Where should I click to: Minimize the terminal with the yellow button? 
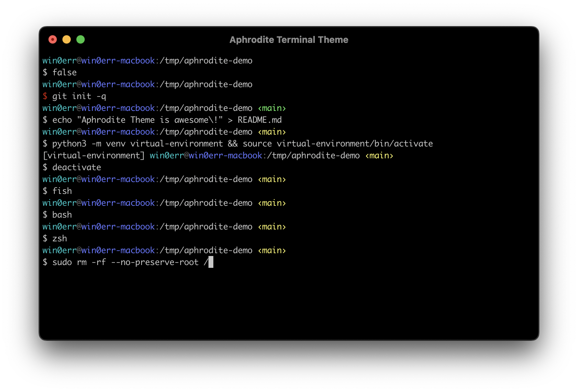point(67,39)
